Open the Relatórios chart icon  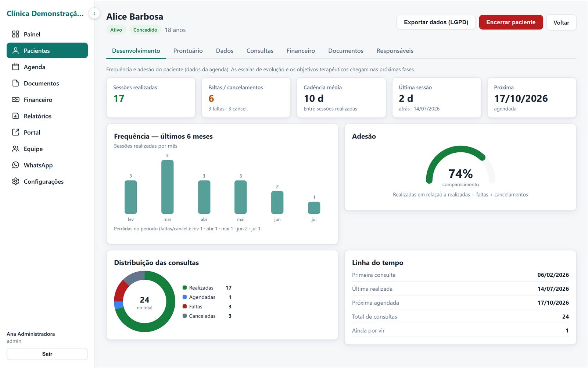(15, 116)
